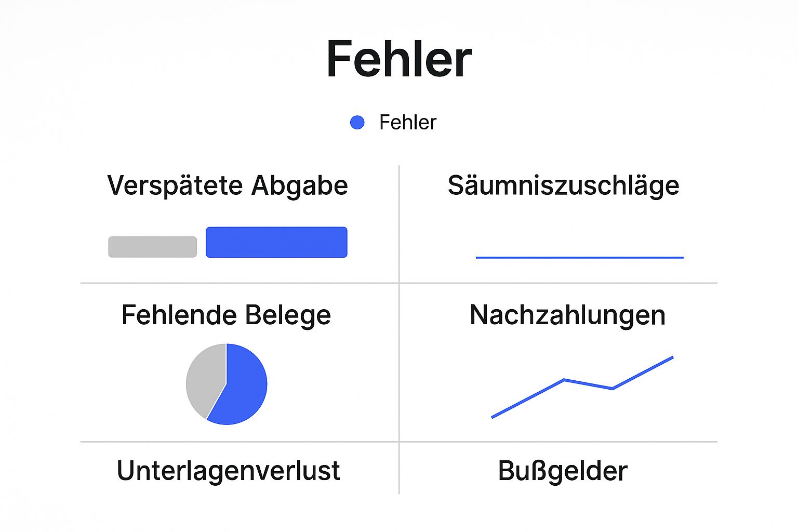Click the blue Fehler legend dot
The image size is (798, 532).
357,123
